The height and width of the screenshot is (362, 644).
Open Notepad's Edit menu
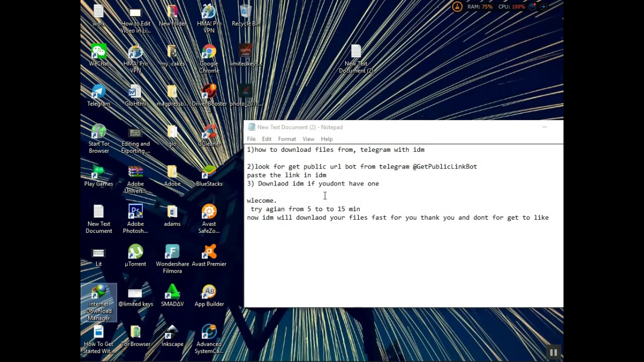(x=267, y=139)
